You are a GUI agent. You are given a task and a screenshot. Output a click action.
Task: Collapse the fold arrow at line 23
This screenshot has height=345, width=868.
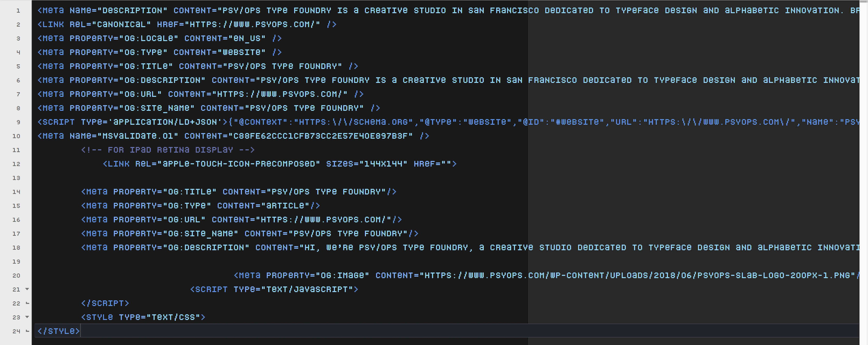pos(27,317)
